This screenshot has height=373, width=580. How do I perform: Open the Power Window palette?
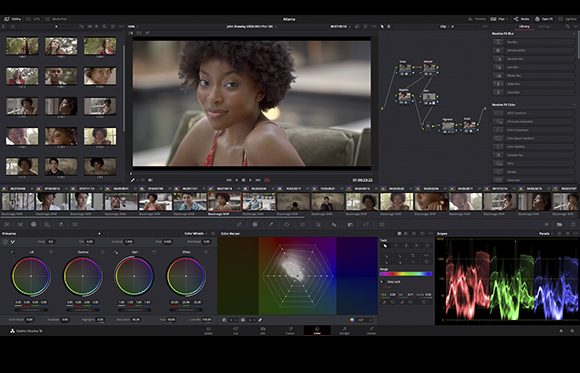287,224
